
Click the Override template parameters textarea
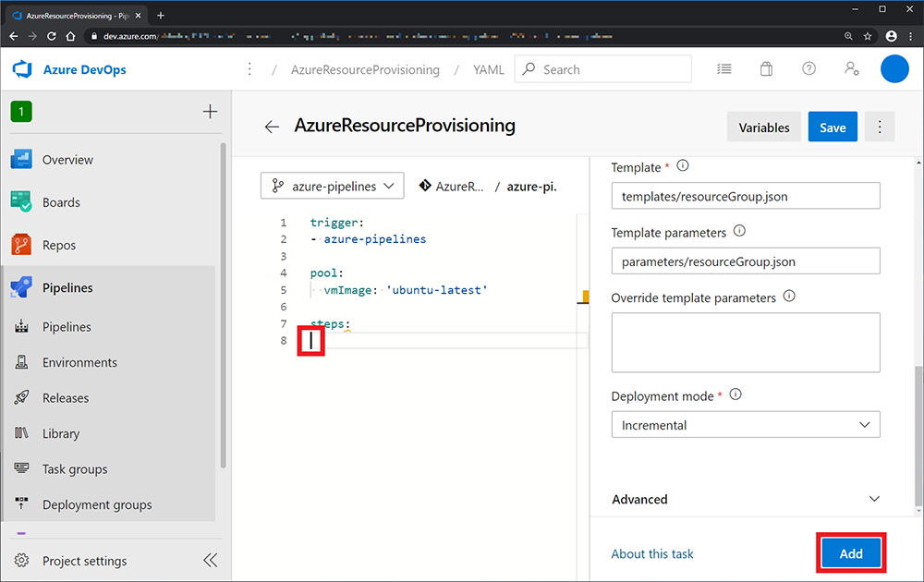746,342
